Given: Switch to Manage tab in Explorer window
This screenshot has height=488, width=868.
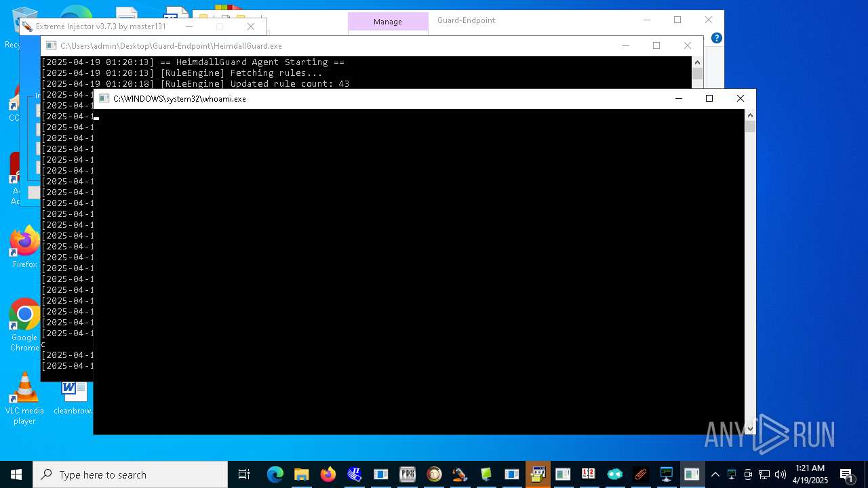Looking at the screenshot, I should pyautogui.click(x=388, y=22).
